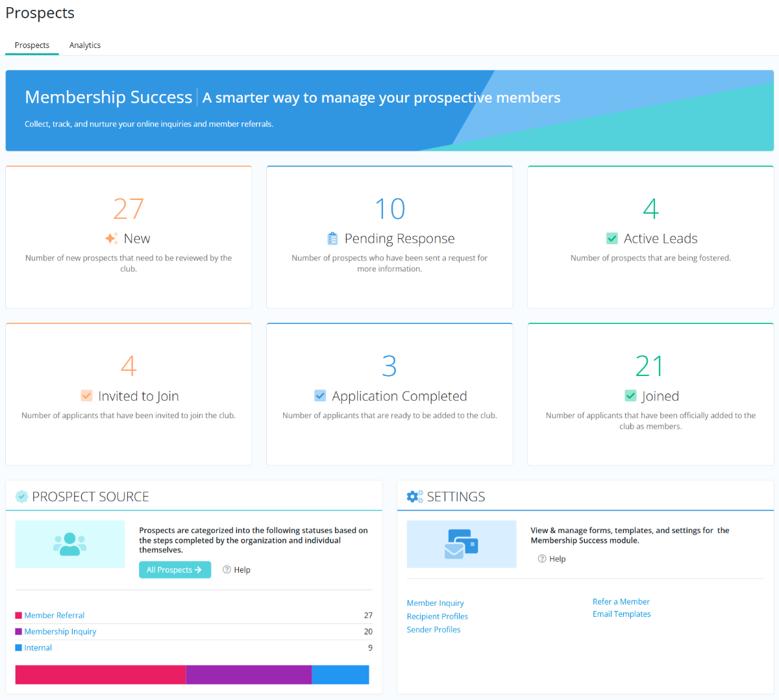Click the orange Invited to Join checkbox

pos(86,395)
